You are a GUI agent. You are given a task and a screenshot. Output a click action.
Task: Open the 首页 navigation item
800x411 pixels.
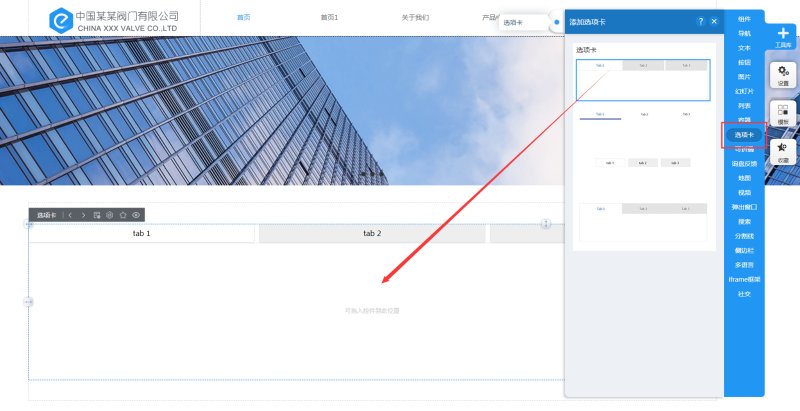tap(244, 17)
